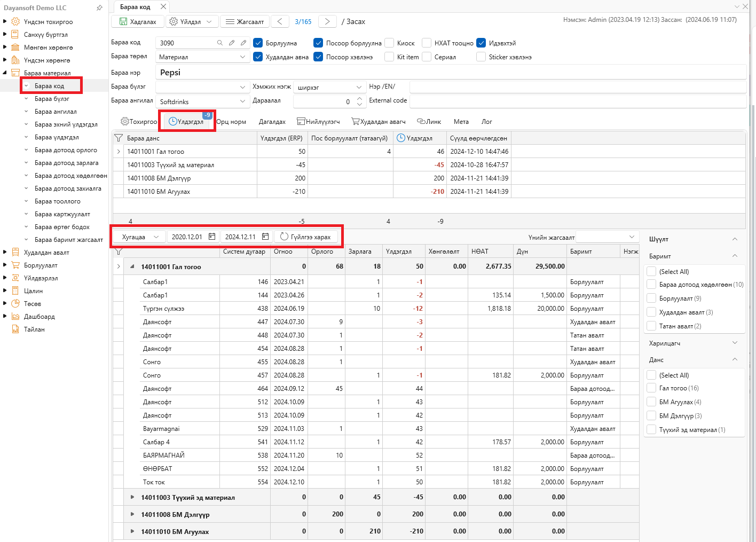This screenshot has width=756, height=542.
Task: Uncheck the Борлуулна checkbox
Action: (258, 43)
